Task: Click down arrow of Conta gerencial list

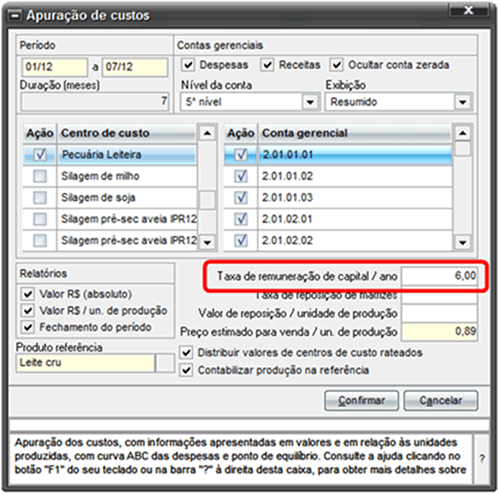Action: pos(462,242)
